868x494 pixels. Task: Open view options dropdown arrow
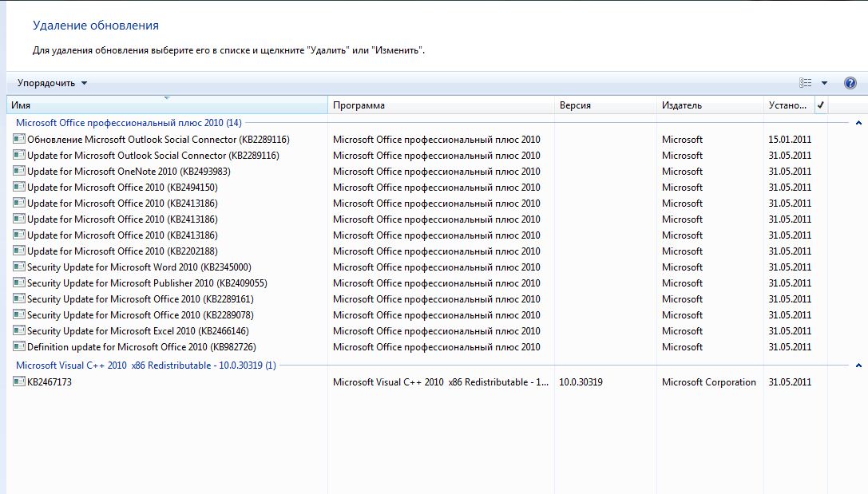(x=824, y=83)
